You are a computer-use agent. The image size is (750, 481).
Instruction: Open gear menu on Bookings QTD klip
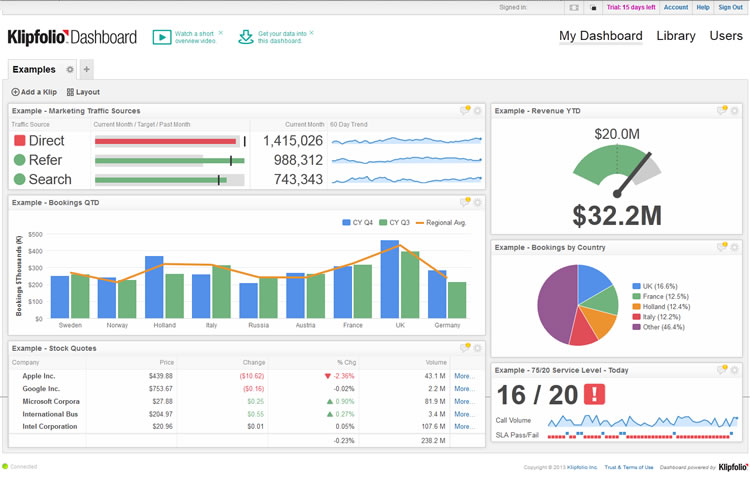pos(478,203)
